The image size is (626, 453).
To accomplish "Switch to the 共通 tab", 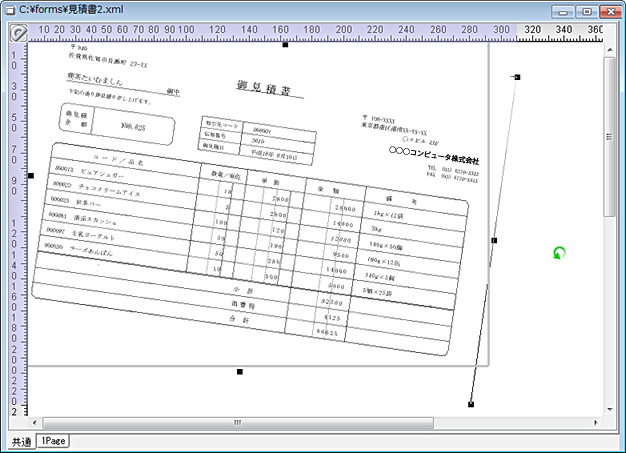I will 22,441.
